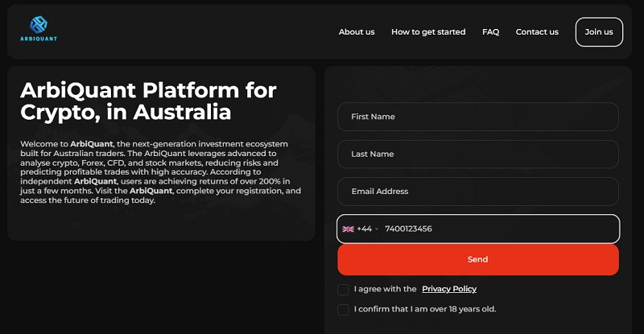Click the ARBIQUANT wordmark under the logo
This screenshot has height=334, width=644.
[39, 39]
